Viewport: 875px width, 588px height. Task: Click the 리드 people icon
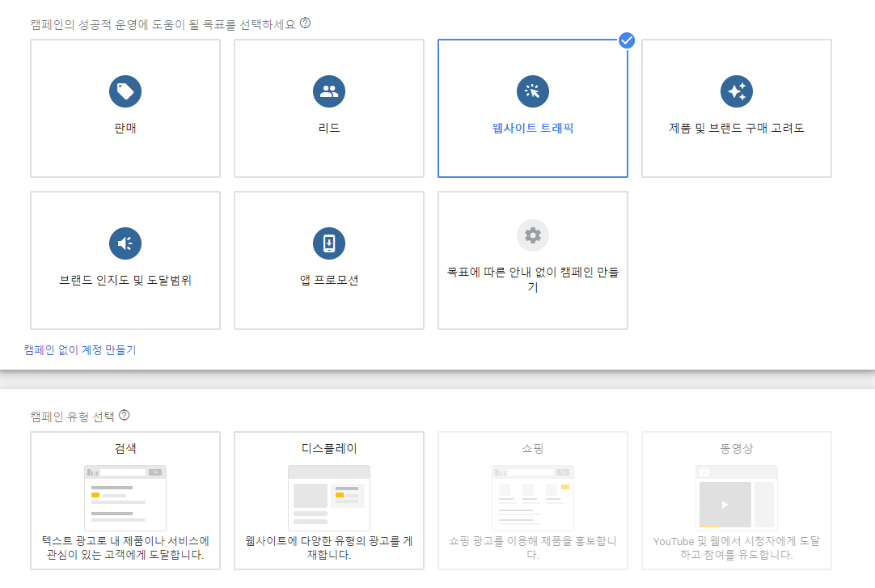point(329,91)
